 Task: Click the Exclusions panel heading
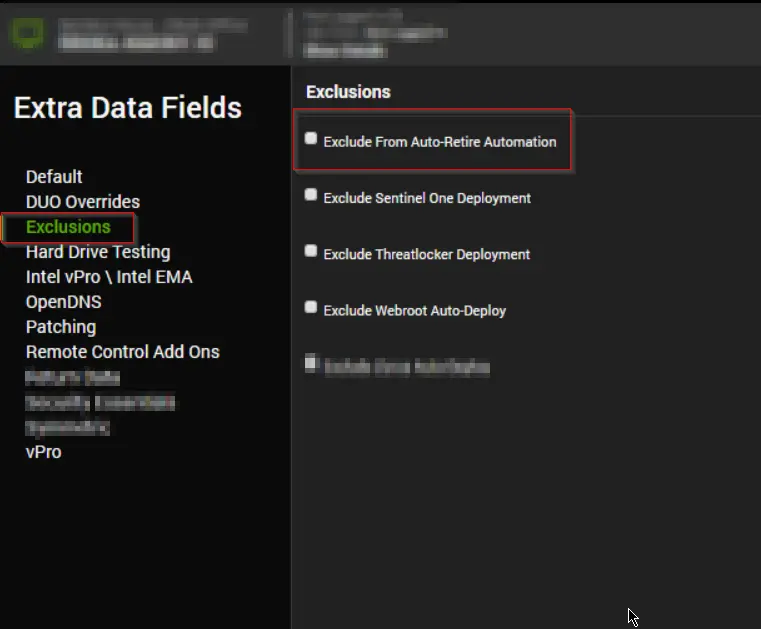click(348, 92)
